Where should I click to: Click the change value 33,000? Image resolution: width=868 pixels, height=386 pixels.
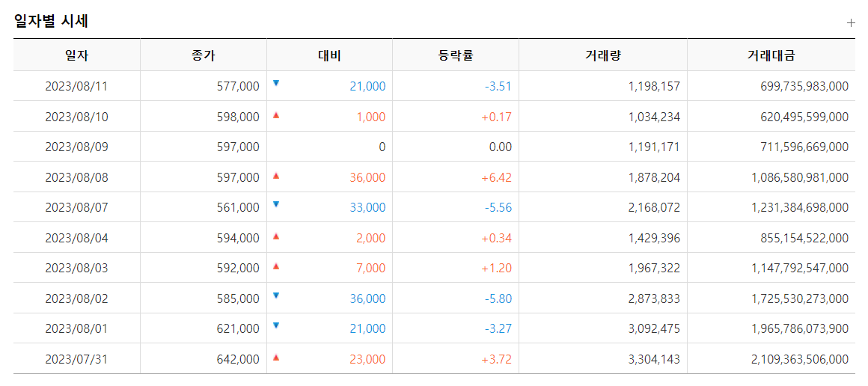point(367,208)
